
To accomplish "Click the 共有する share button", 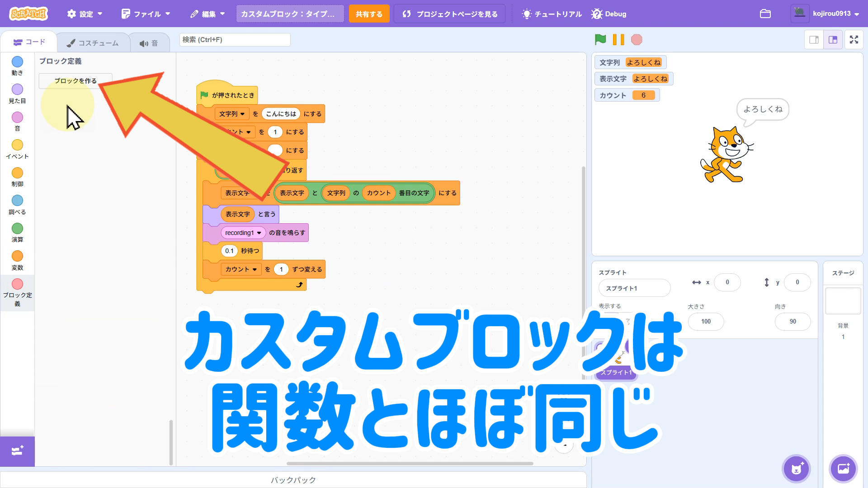I will (x=368, y=14).
